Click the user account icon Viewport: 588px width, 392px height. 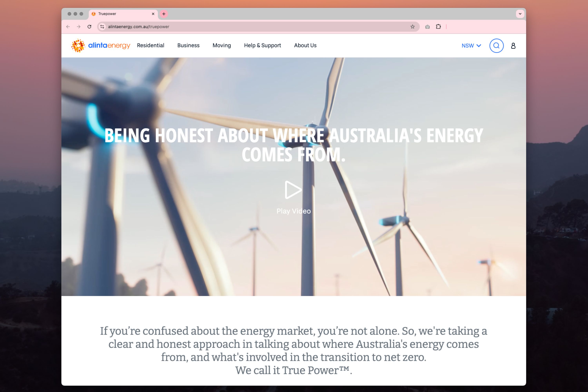[513, 46]
